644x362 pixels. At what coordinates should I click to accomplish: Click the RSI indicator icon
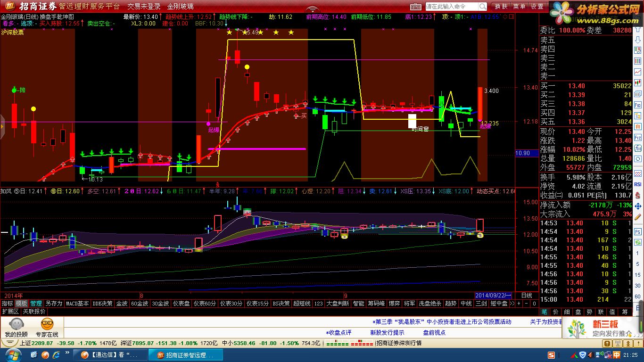[638, 184]
